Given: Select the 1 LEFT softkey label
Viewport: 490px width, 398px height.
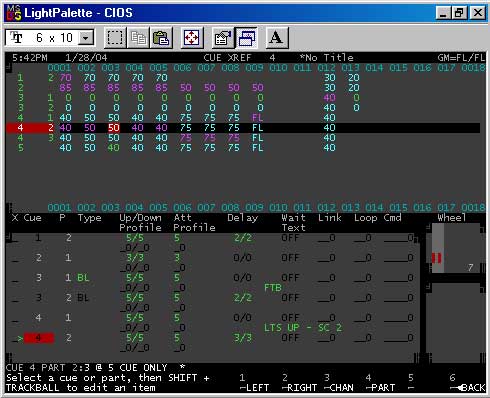Looking at the screenshot, I should point(254,383).
